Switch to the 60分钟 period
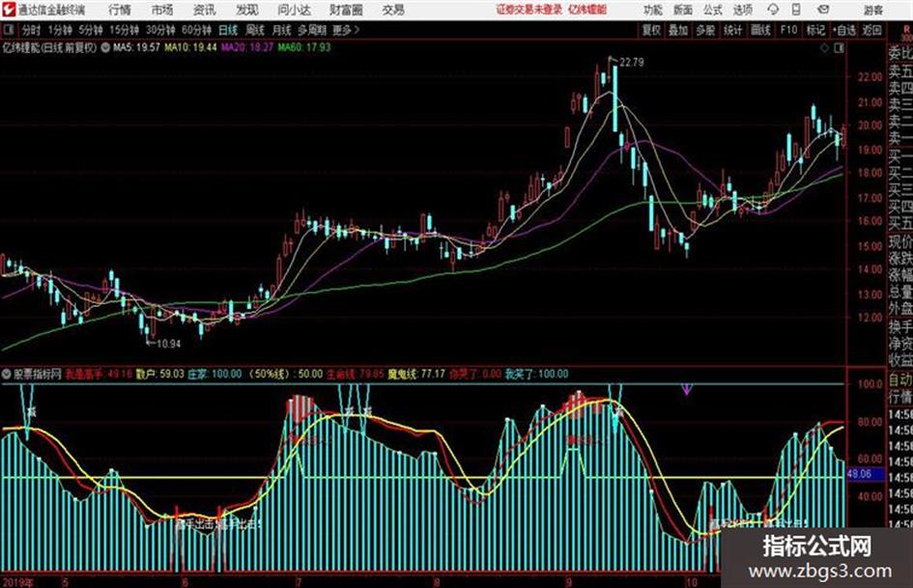Viewport: 913px width, 588px height. (x=196, y=30)
